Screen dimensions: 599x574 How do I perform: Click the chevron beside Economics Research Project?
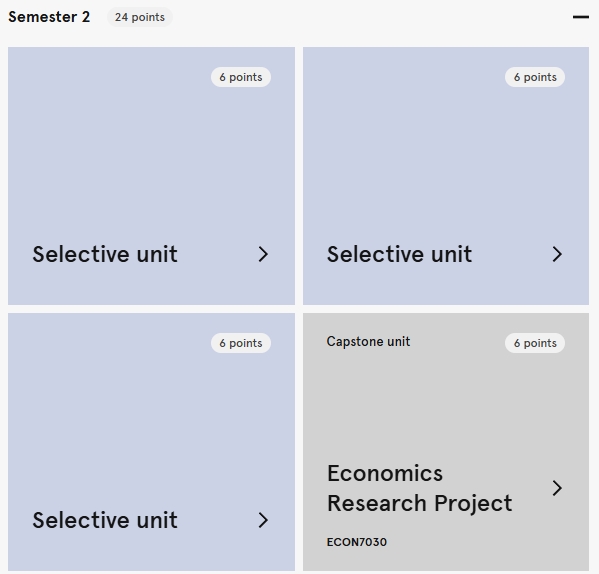click(x=557, y=488)
